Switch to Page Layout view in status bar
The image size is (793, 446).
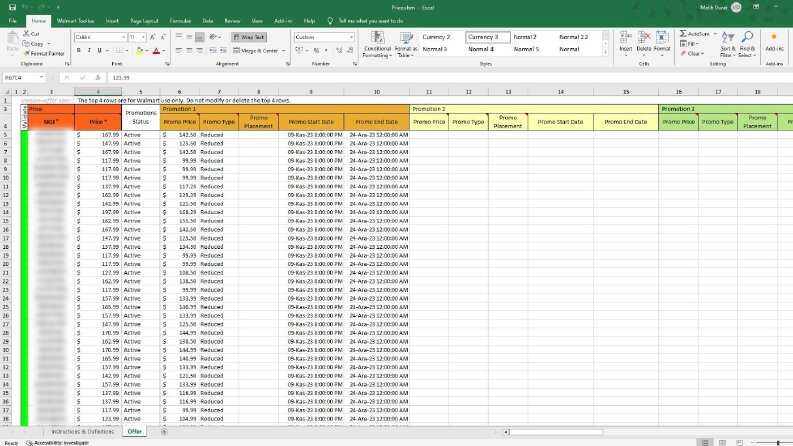coord(722,442)
